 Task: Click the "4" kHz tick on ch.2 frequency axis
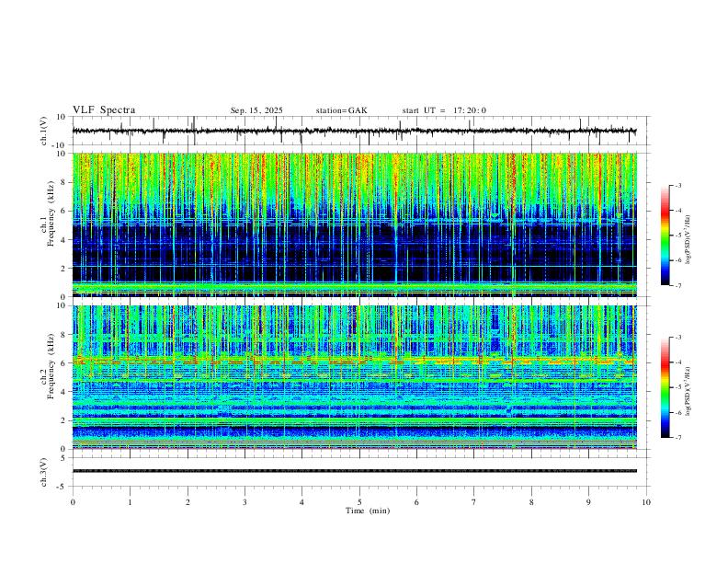[x=63, y=392]
